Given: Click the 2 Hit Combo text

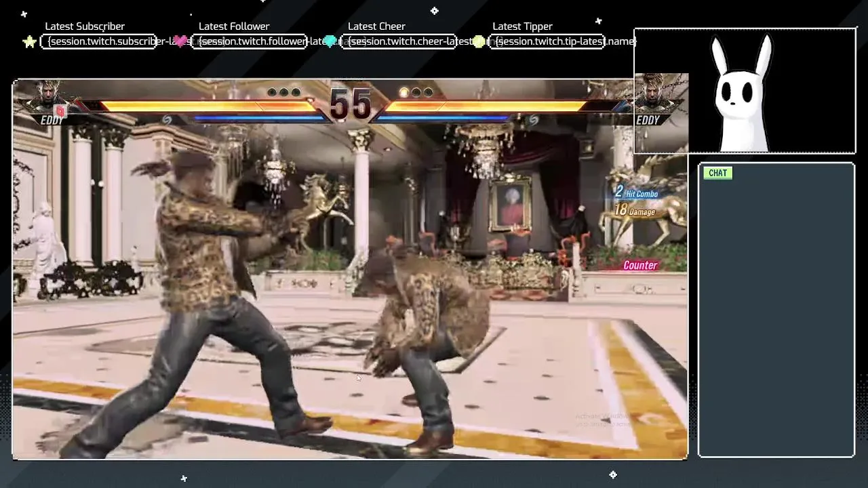Looking at the screenshot, I should pos(636,192).
